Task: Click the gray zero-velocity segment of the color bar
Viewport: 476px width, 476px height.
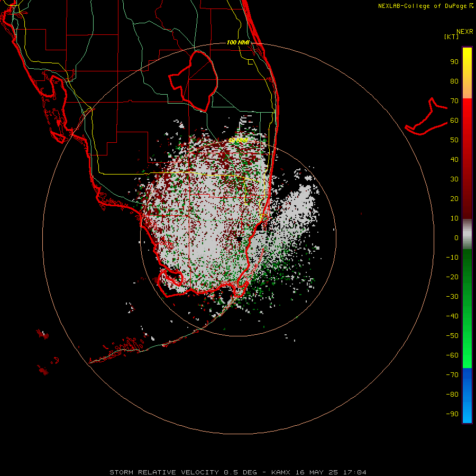Action: coord(467,234)
